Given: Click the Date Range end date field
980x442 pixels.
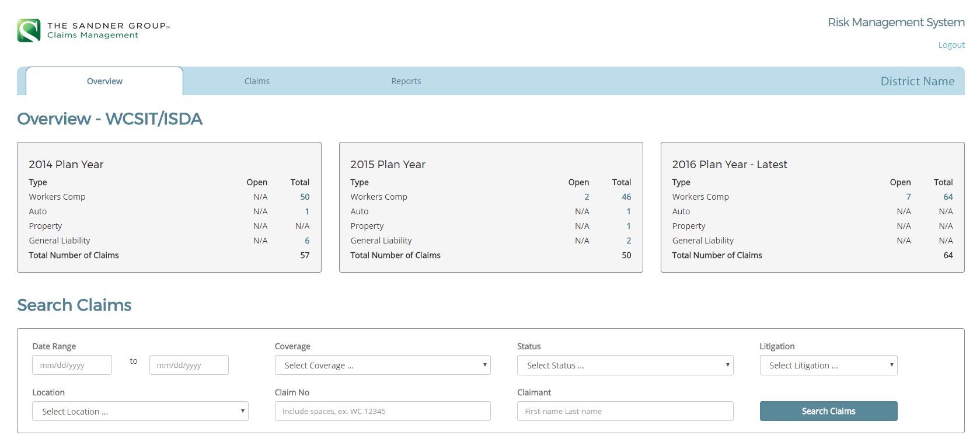Looking at the screenshot, I should tap(189, 366).
